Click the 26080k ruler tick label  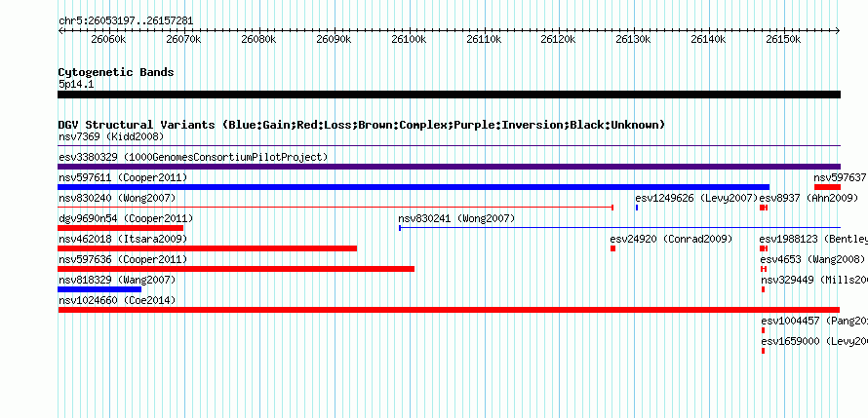[259, 39]
